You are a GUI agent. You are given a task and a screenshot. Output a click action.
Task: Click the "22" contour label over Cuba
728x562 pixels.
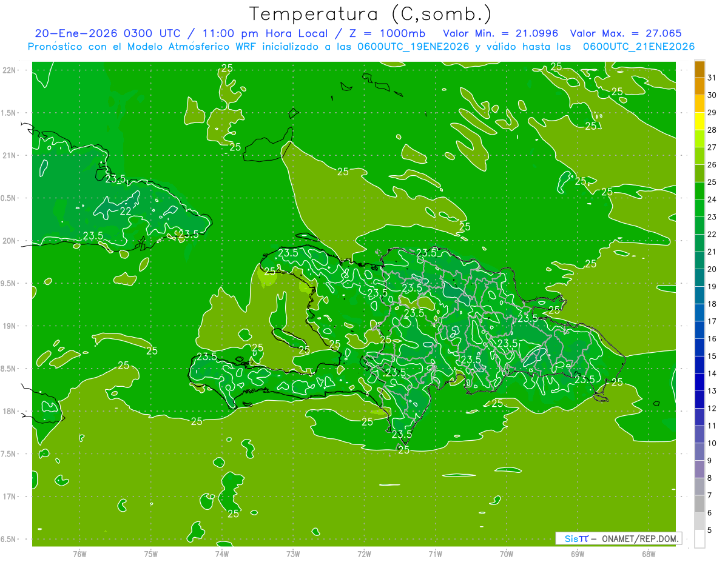coord(126,211)
